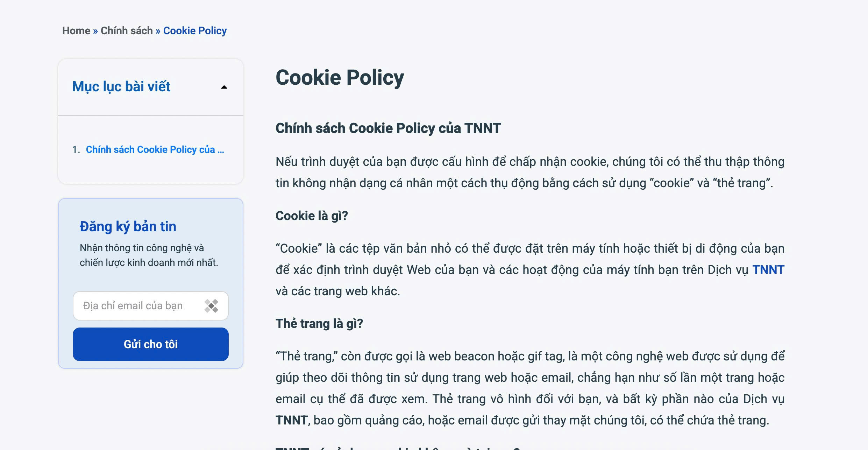868x450 pixels.
Task: Click the diamond icon inside the email field
Action: coord(211,306)
